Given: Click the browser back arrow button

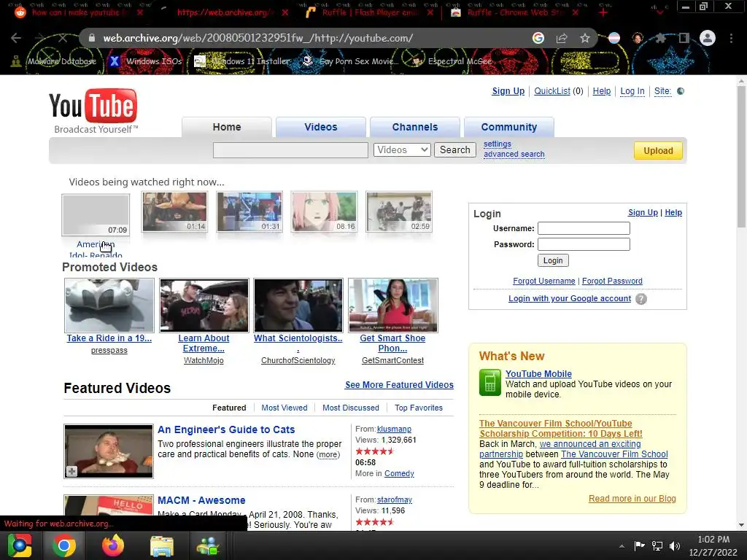Looking at the screenshot, I should click(16, 38).
